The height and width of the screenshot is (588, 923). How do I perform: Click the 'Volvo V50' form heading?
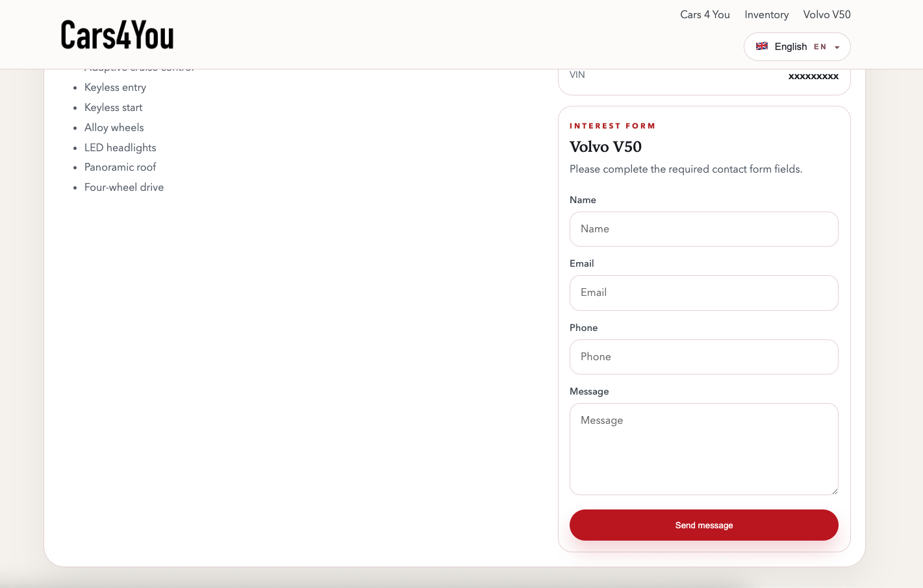pos(605,147)
